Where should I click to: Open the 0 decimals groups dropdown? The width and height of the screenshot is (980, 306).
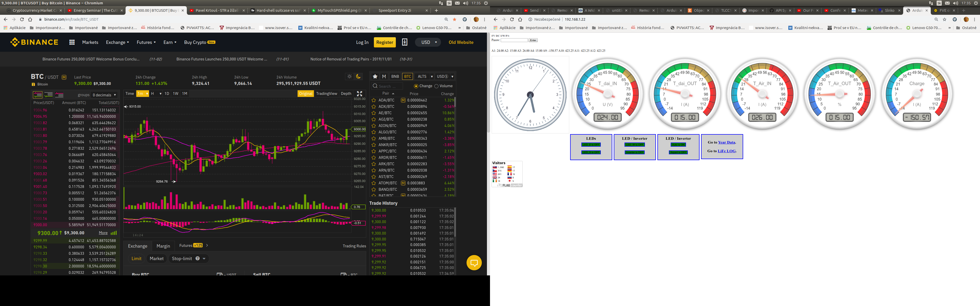(104, 95)
